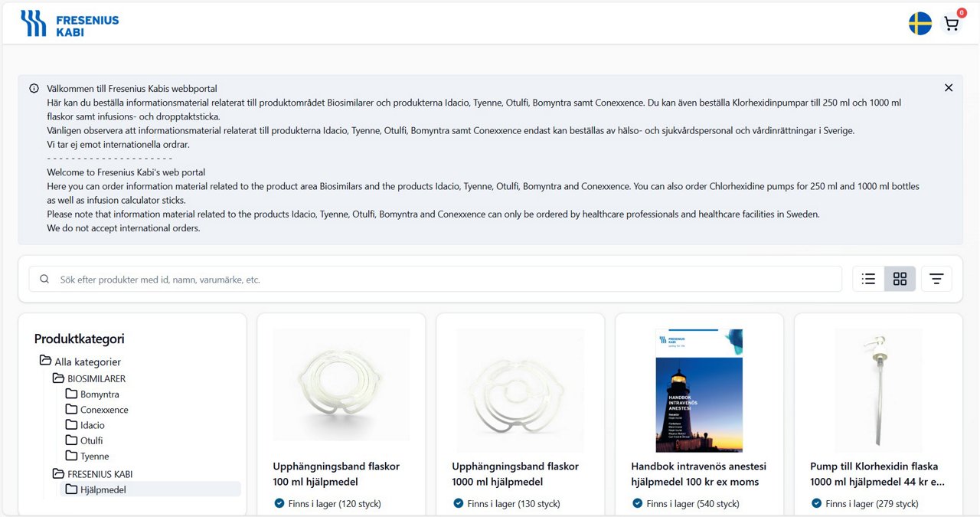Click the magnifier search icon
This screenshot has height=517, width=980.
(x=44, y=280)
